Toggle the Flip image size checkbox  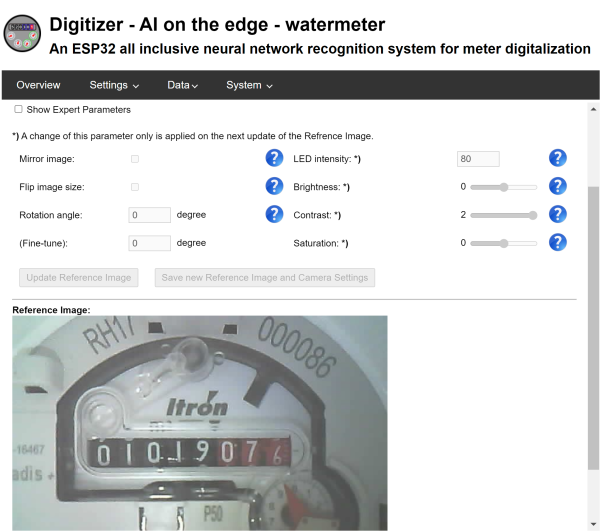135,187
